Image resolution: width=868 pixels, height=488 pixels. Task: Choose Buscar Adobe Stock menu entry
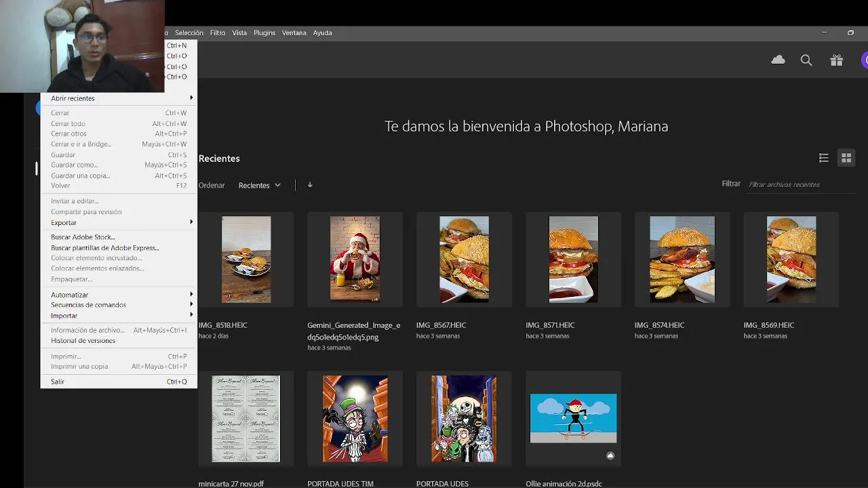[x=119, y=237]
